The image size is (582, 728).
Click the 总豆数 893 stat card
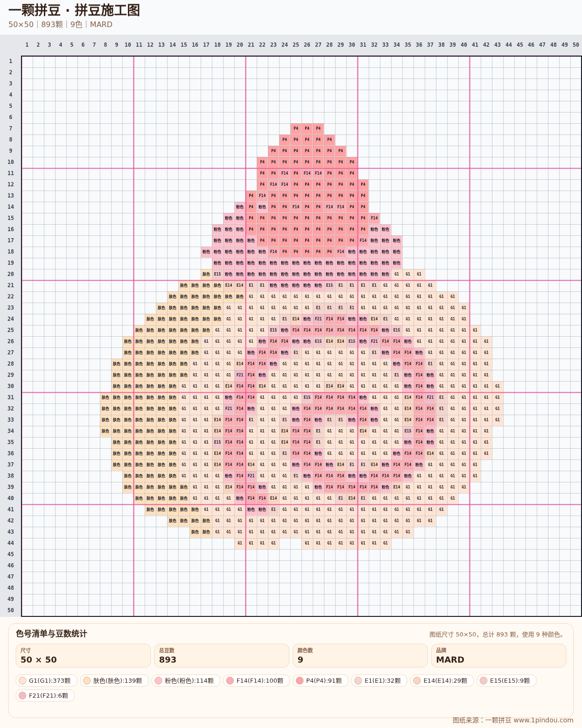pyautogui.click(x=222, y=656)
